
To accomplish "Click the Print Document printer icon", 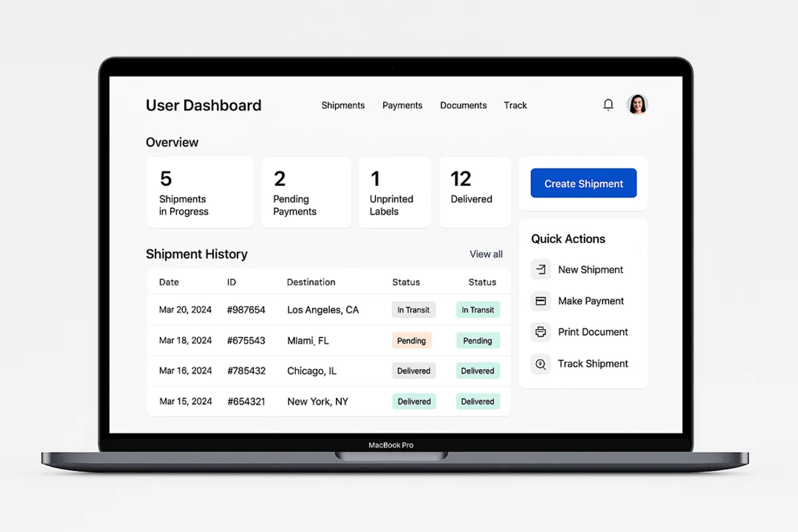I will click(541, 332).
